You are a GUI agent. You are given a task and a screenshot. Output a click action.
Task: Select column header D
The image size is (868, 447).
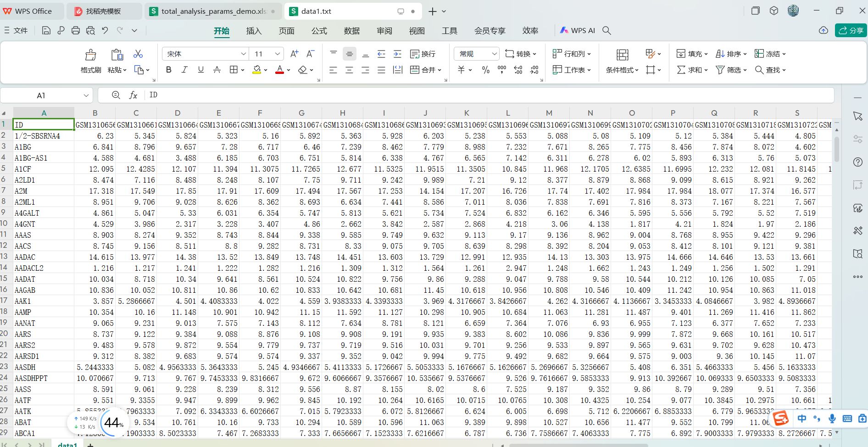coord(178,113)
